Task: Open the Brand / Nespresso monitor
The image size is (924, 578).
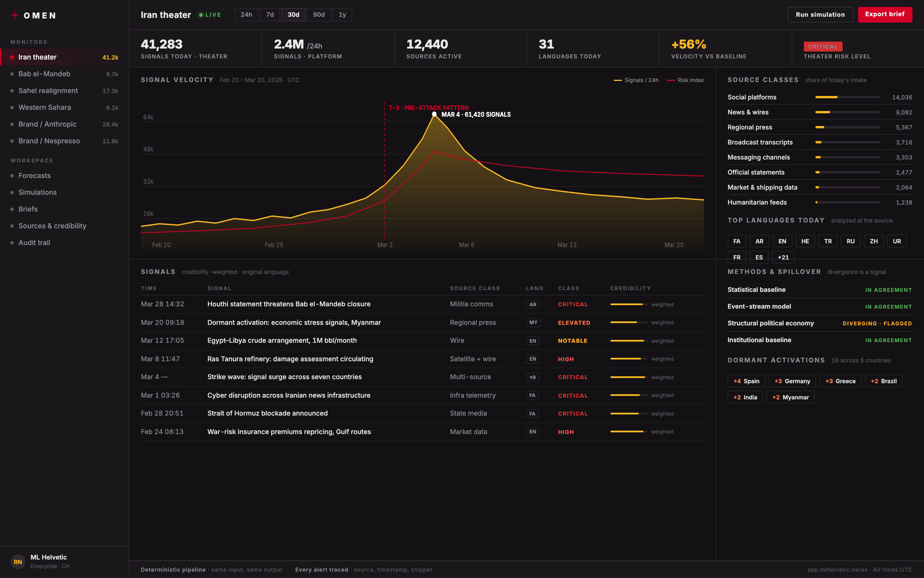Action: tap(64, 141)
